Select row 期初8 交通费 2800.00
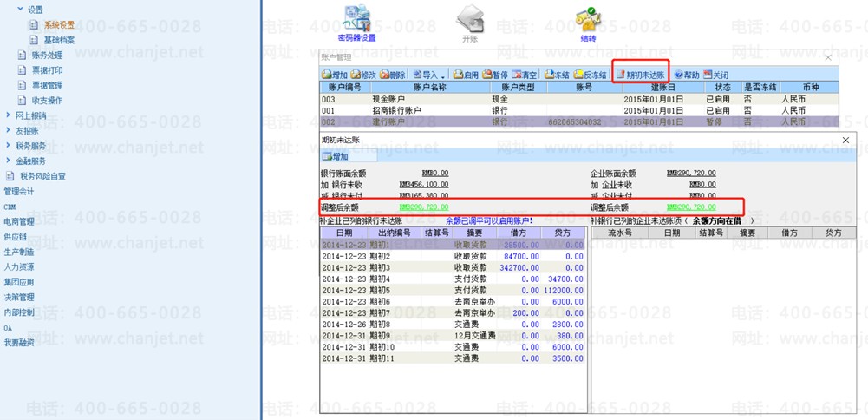 tap(453, 325)
